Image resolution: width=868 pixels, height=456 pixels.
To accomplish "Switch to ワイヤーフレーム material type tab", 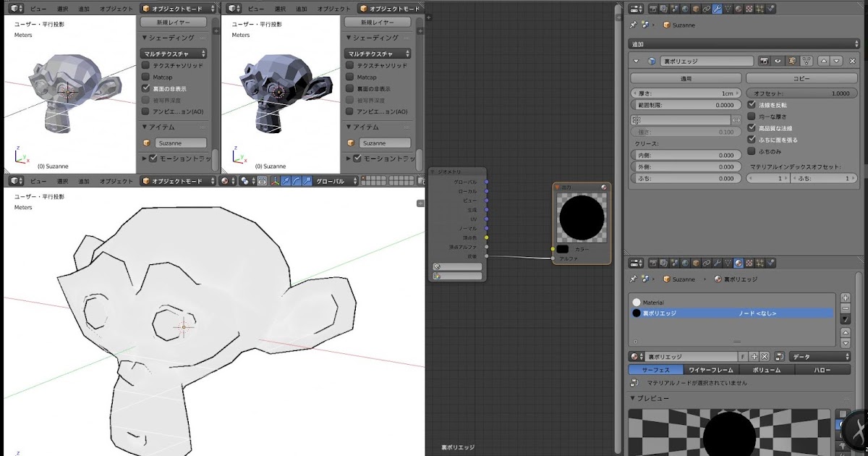I will pyautogui.click(x=712, y=370).
